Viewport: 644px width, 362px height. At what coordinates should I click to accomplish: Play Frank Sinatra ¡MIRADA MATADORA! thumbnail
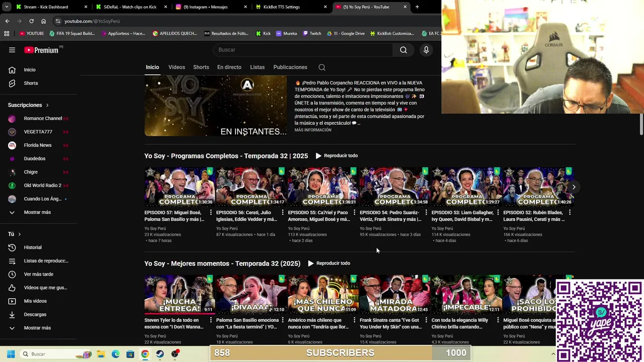[394, 295]
